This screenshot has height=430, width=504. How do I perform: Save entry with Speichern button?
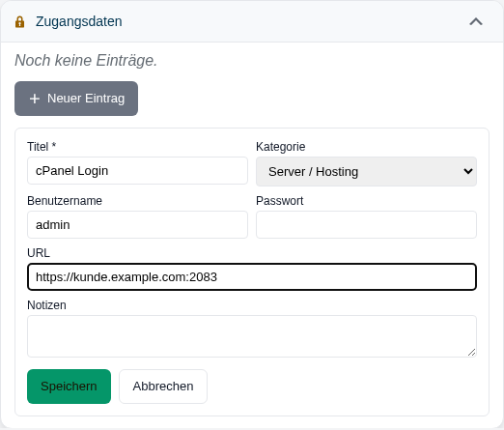pyautogui.click(x=69, y=387)
